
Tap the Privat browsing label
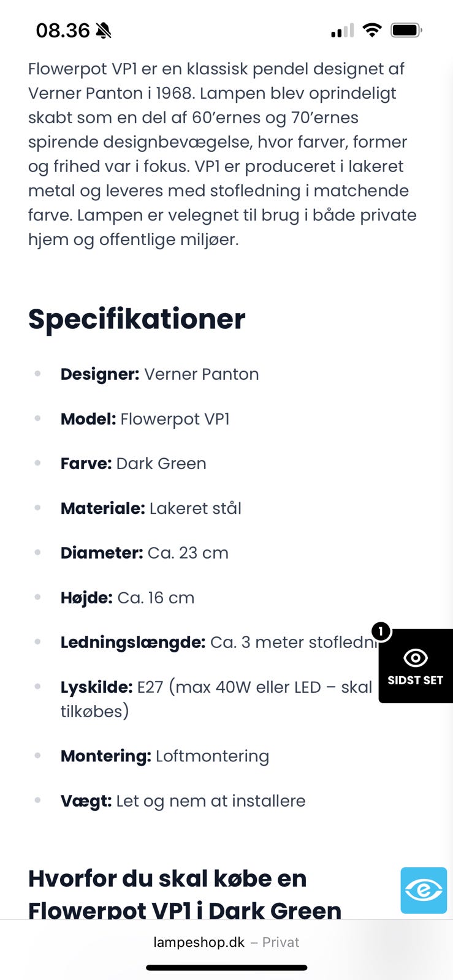coord(281,942)
